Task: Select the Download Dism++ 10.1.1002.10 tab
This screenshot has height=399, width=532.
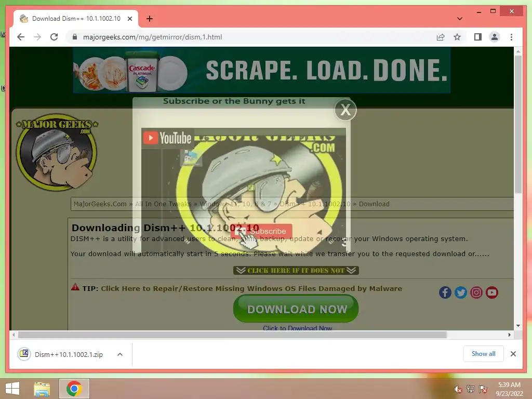Action: coord(76,19)
